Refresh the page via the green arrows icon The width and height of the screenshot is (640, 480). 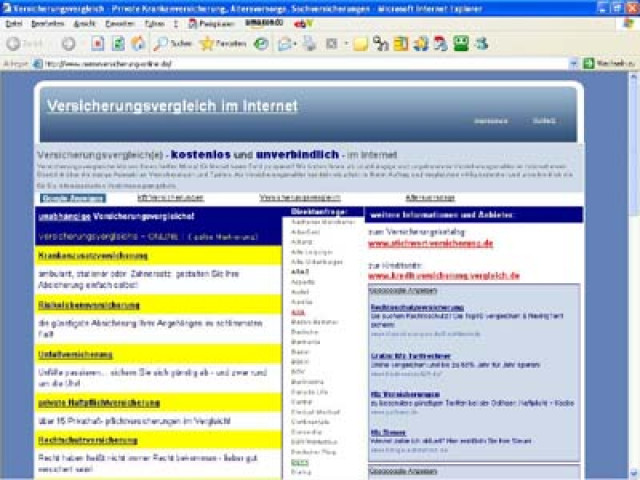(118, 44)
